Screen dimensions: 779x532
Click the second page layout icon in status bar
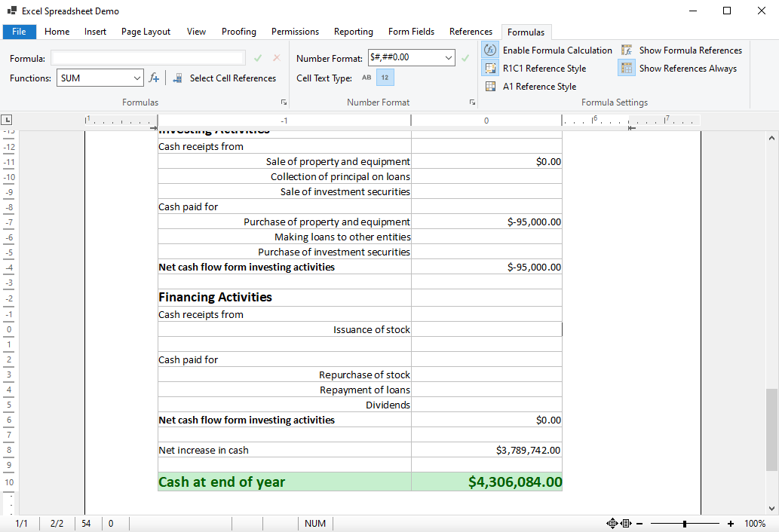pyautogui.click(x=626, y=523)
